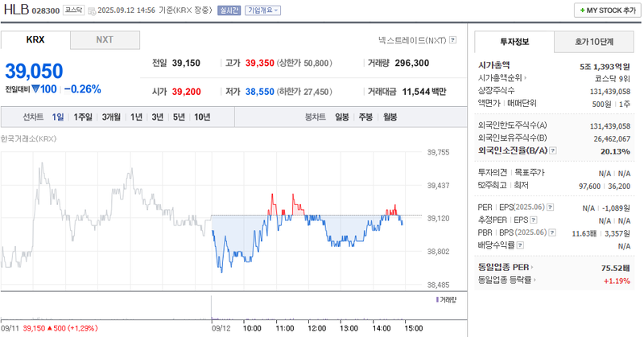Click the HLB stock name heading
This screenshot has height=337, width=644.
16,9
